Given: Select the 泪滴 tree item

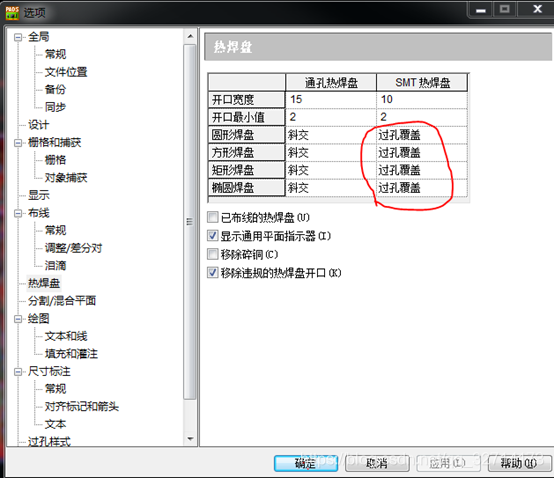Looking at the screenshot, I should pos(55,265).
